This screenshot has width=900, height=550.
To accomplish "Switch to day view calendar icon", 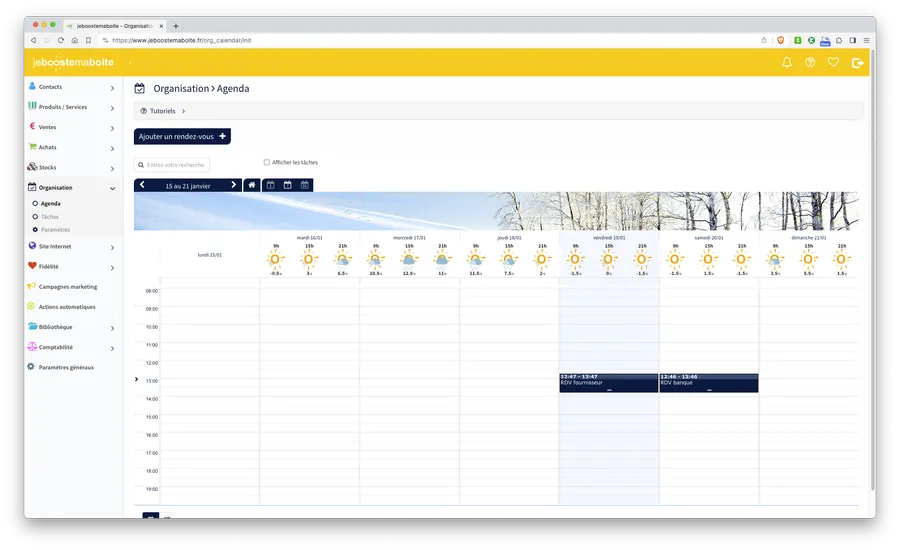I will 270,185.
